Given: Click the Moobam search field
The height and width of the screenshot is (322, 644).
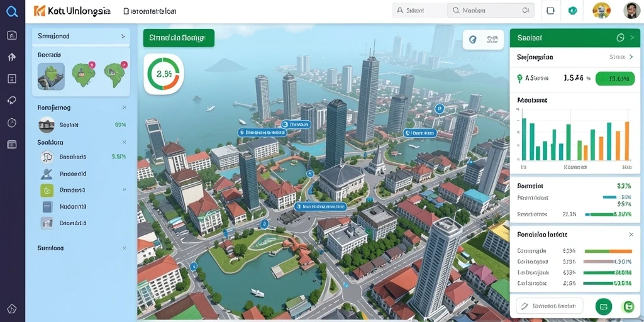Looking at the screenshot, I should 491,11.
